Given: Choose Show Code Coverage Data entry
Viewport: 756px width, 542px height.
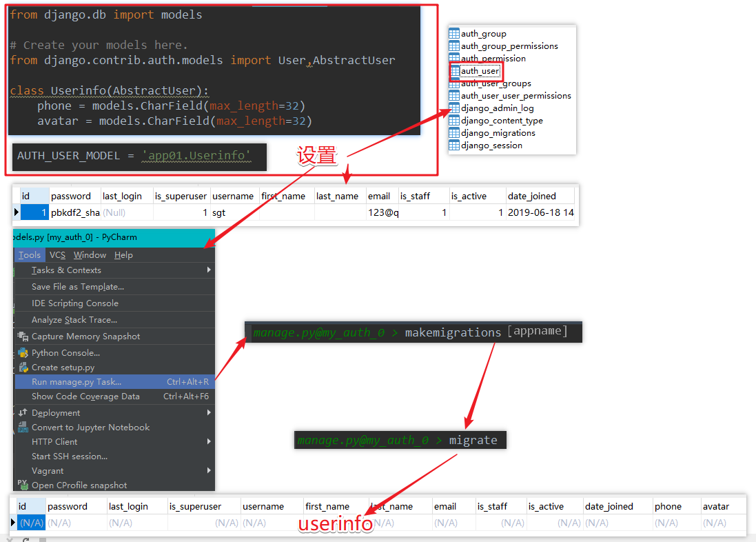Looking at the screenshot, I should (x=115, y=397).
